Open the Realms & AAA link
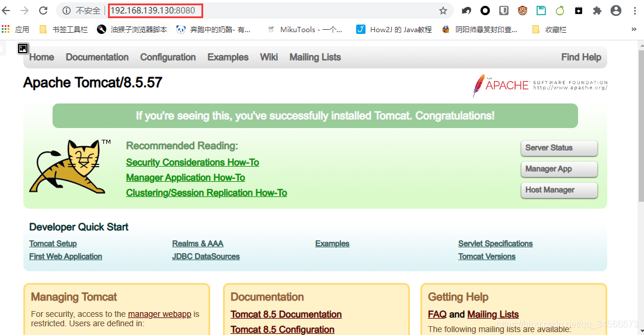The width and height of the screenshot is (644, 335). click(x=197, y=243)
